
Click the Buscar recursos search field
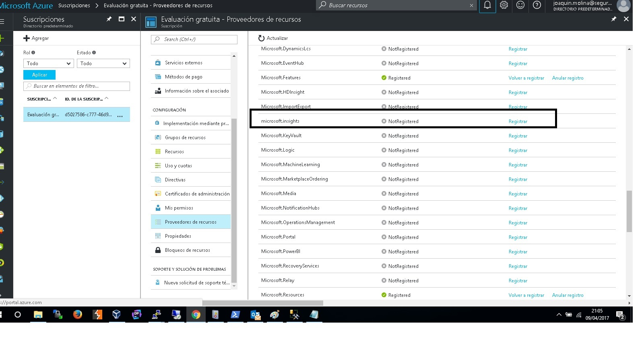[396, 6]
